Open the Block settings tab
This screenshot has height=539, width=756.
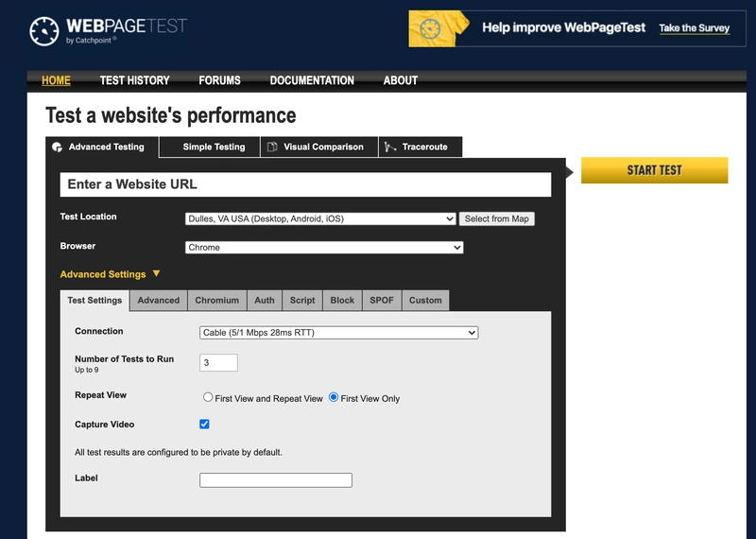pyautogui.click(x=342, y=301)
